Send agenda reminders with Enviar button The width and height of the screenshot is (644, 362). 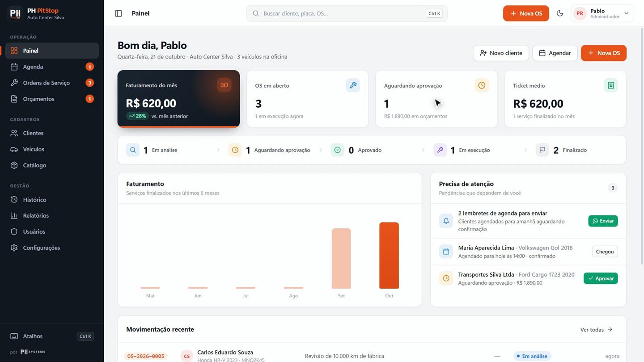[x=603, y=221]
